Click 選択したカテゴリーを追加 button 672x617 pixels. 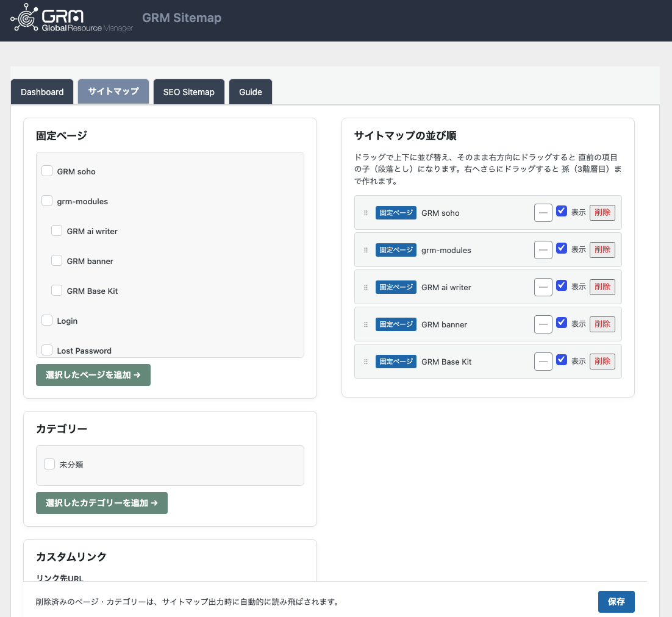click(x=102, y=503)
